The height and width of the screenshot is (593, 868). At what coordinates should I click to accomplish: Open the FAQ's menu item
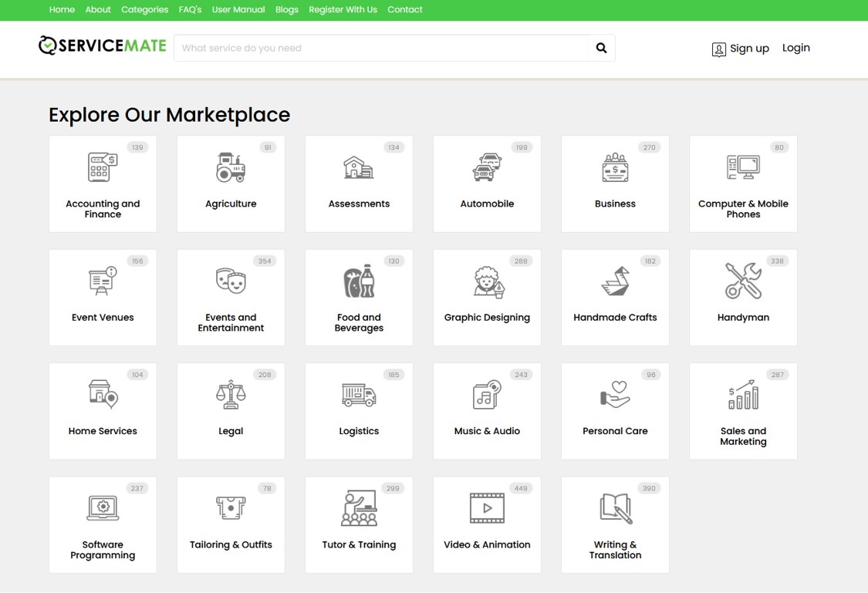(190, 9)
